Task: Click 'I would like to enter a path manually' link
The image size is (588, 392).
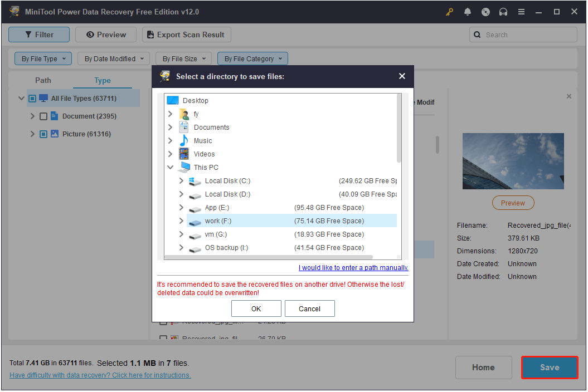Action: point(353,268)
